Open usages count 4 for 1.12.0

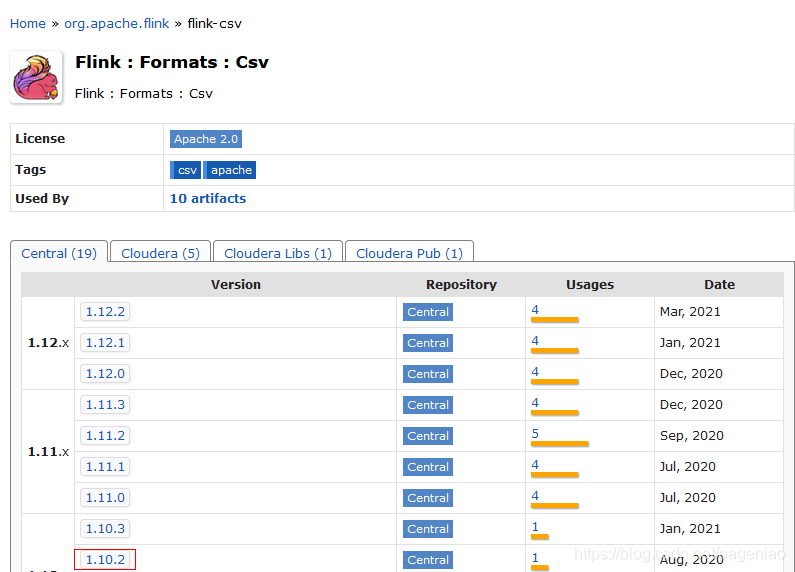[535, 371]
